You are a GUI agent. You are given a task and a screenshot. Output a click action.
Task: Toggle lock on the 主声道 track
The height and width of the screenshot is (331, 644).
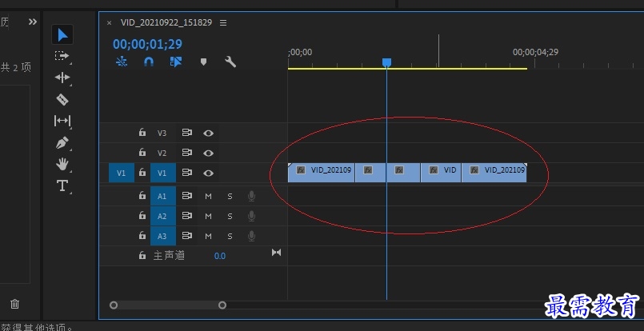pyautogui.click(x=142, y=255)
